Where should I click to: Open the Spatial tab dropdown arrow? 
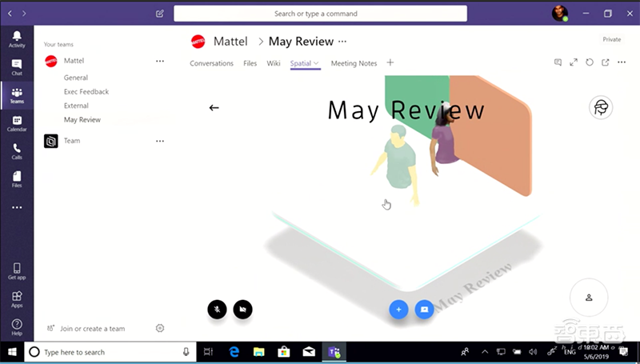[x=317, y=63]
